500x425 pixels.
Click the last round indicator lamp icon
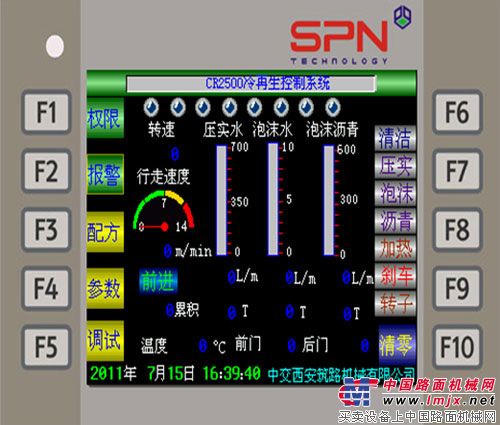332,107
